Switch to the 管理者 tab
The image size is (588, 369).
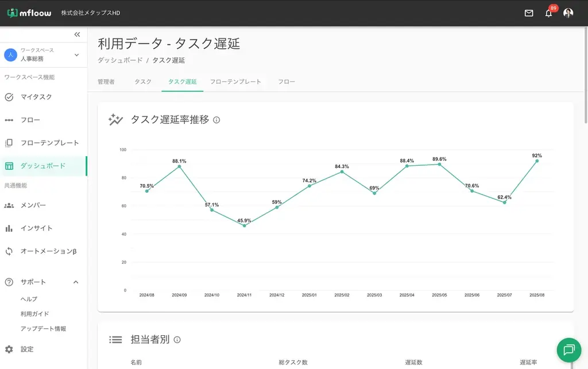click(x=106, y=82)
